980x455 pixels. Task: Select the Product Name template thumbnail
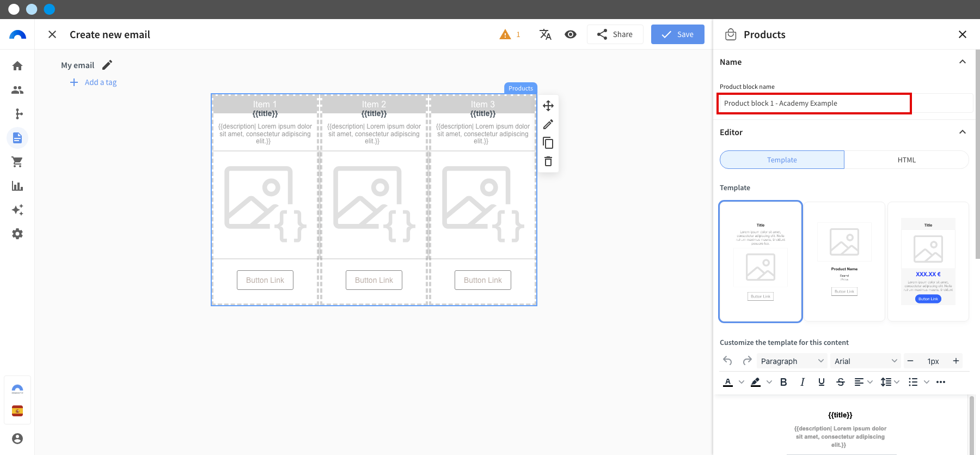pos(844,262)
